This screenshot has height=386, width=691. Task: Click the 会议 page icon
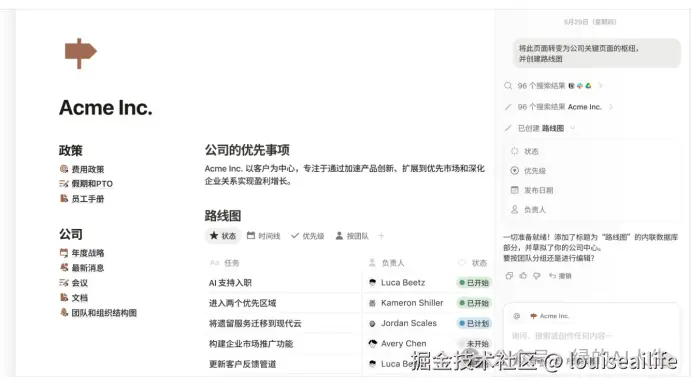click(x=64, y=282)
